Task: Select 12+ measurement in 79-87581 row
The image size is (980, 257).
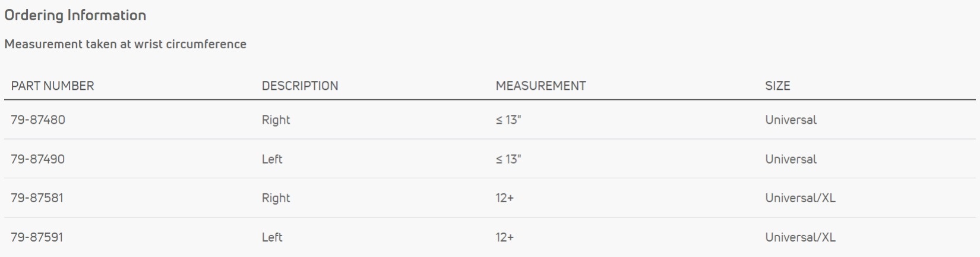Action: coord(504,198)
